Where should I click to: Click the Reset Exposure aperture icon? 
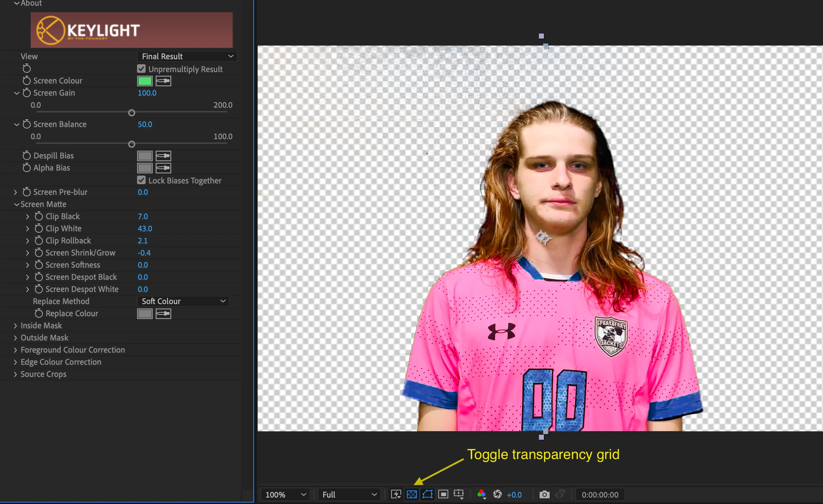click(497, 494)
